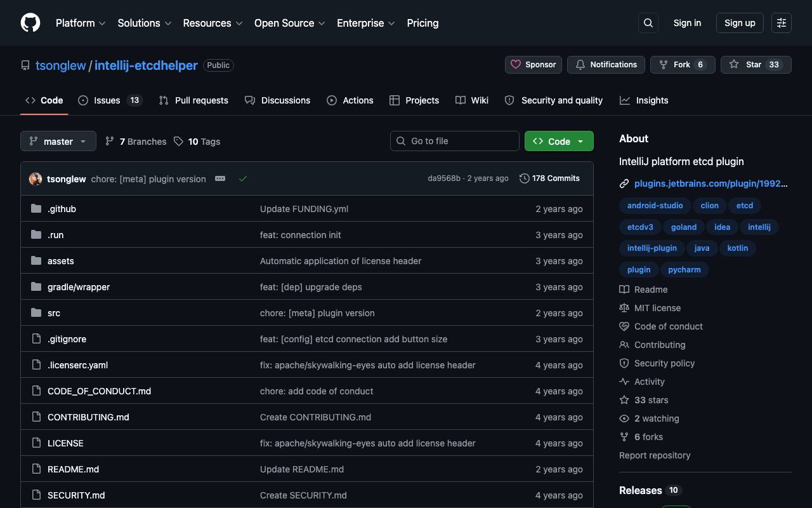Click the star icon beside 33 stars
812x508 pixels.
624,400
